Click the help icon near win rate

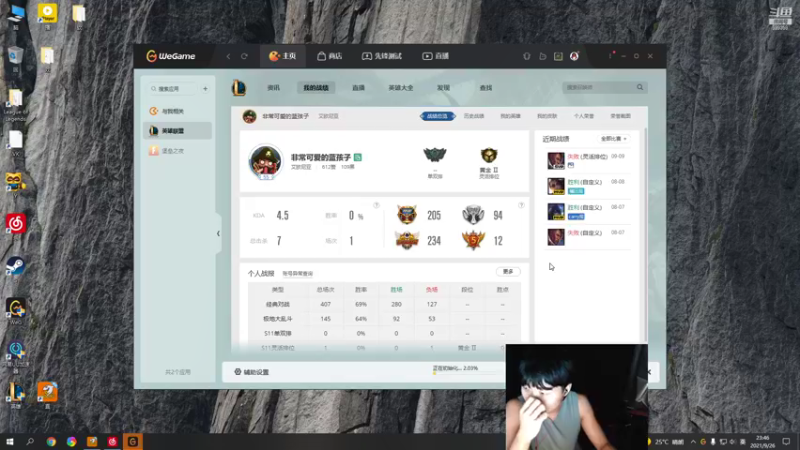pyautogui.click(x=376, y=205)
